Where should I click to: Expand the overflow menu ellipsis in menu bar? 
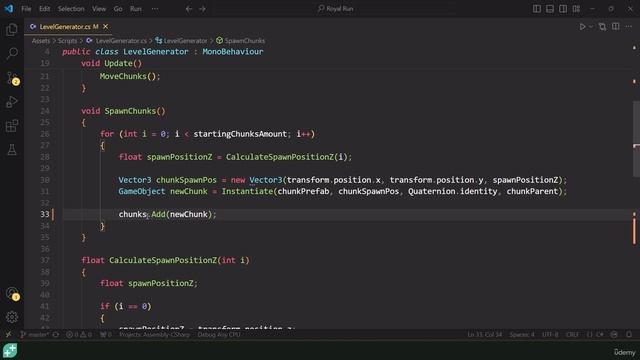(155, 9)
